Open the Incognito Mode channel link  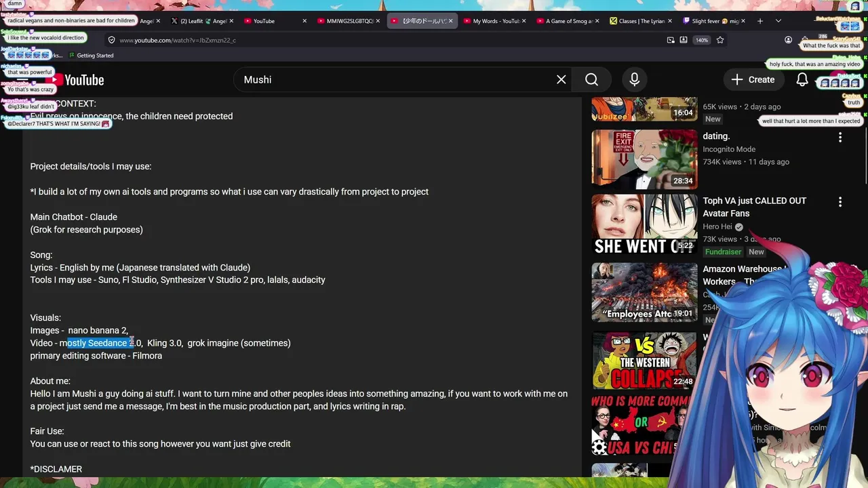click(729, 149)
